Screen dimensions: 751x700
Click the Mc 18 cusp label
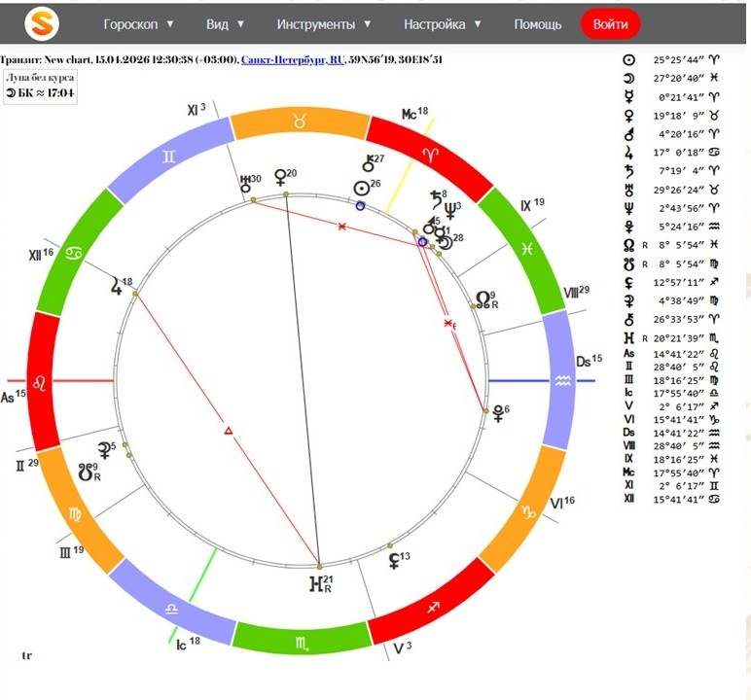[x=414, y=114]
